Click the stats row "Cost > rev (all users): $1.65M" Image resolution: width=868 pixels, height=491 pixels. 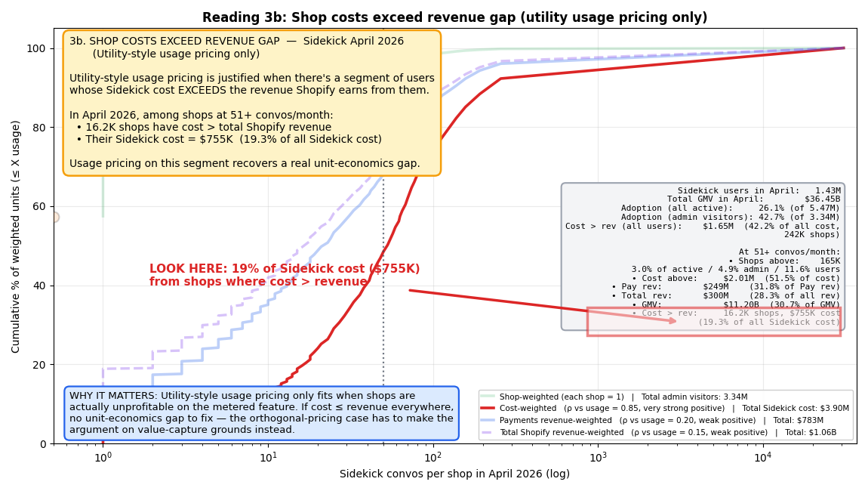click(649, 226)
